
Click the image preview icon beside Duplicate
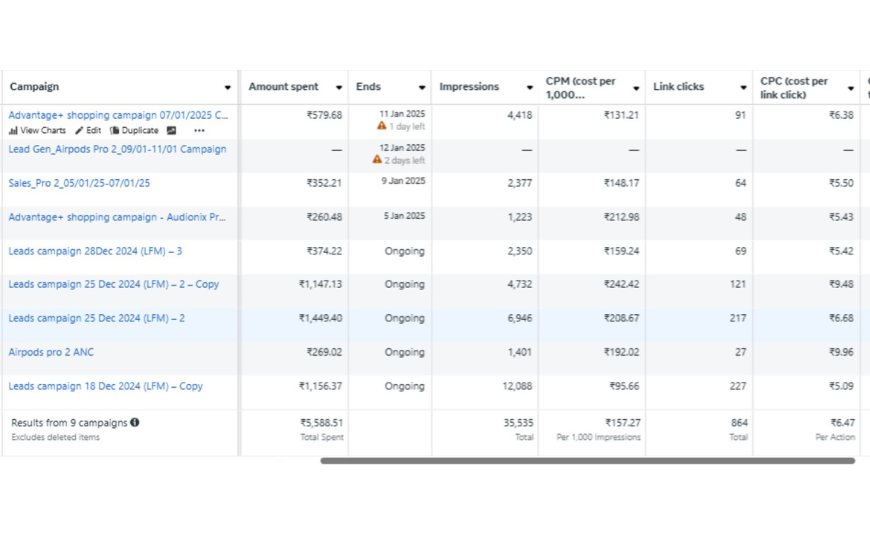(x=172, y=131)
